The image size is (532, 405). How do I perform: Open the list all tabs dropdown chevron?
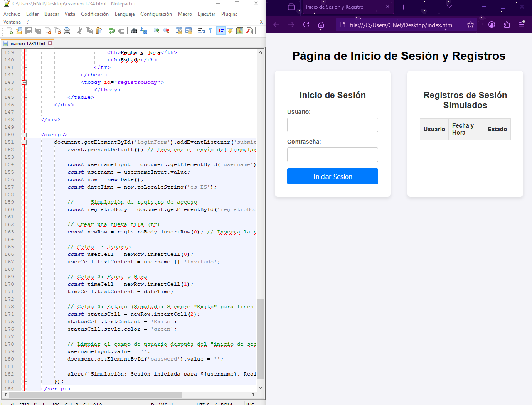pyautogui.click(x=449, y=7)
